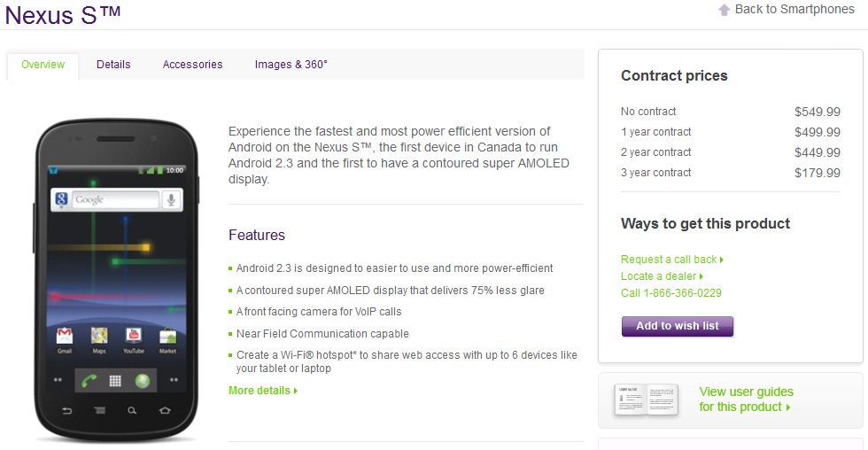
Task: Tap the Maps icon on the phone screen
Action: coord(99,337)
